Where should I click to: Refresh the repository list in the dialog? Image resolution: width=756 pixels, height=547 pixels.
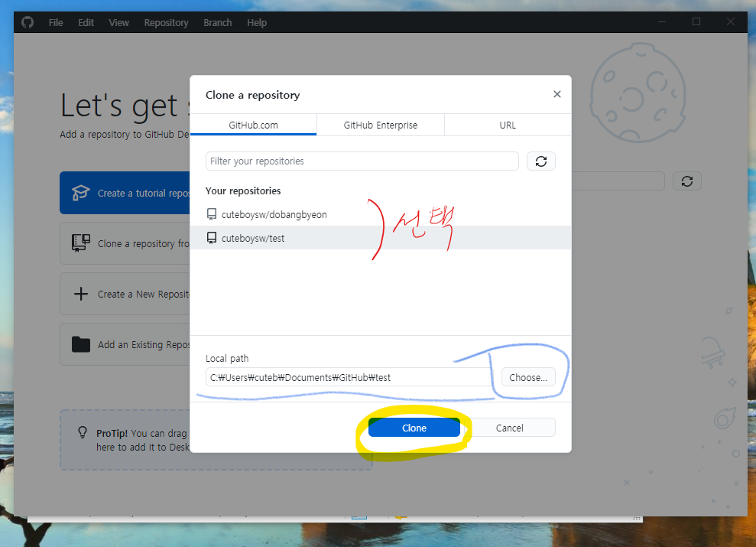541,161
